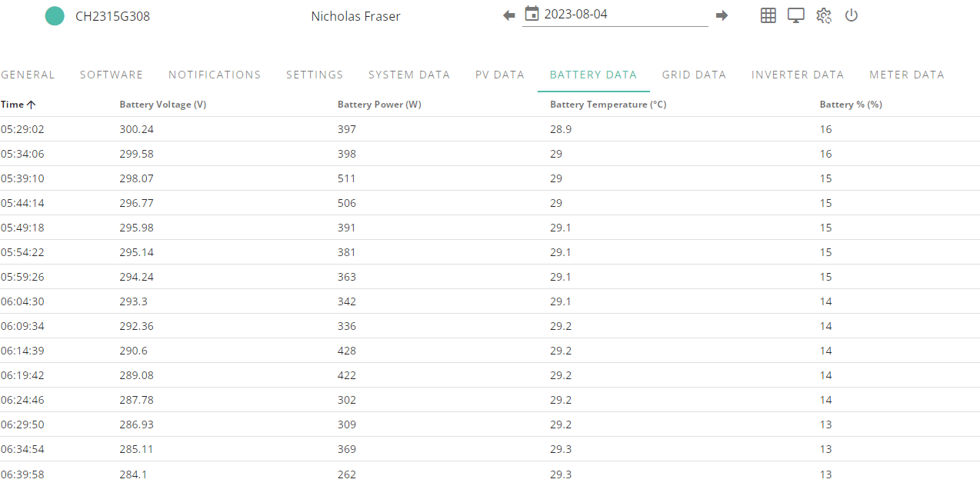Toggle sort direction on Time column arrow
The image size is (980, 486).
31,105
